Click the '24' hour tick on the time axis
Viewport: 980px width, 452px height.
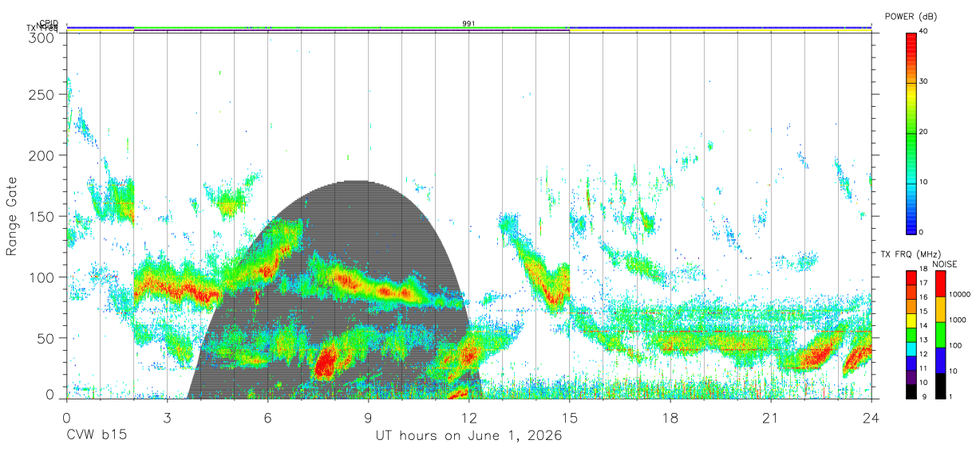[x=871, y=417]
